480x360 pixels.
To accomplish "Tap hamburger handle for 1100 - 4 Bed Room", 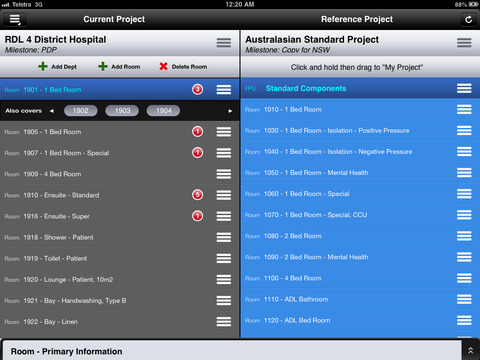I will point(464,278).
